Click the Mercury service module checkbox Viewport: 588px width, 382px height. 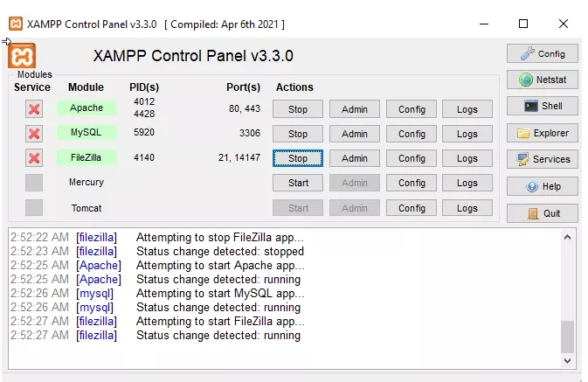[x=34, y=183]
